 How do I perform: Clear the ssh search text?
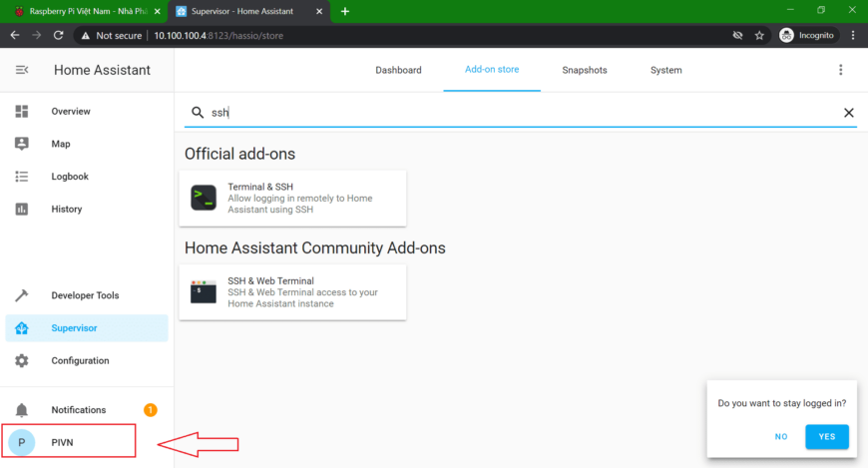849,113
